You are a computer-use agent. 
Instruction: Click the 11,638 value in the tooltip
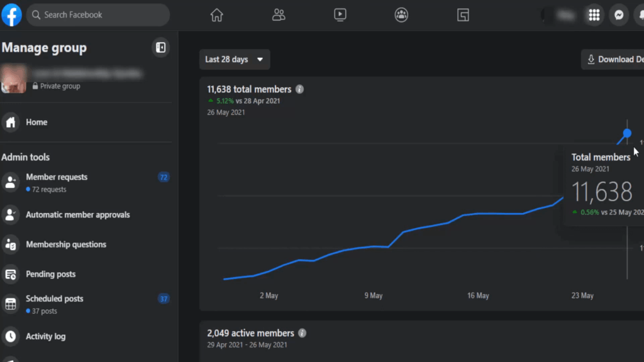[602, 192]
